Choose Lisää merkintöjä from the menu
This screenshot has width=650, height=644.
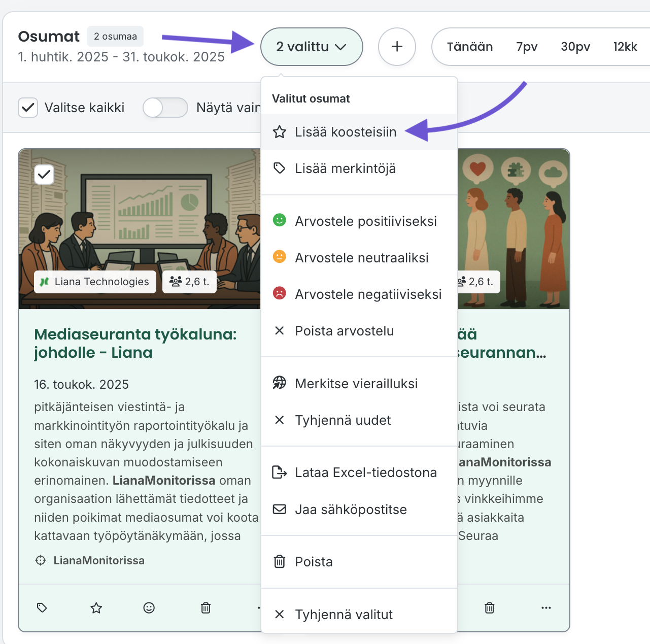[359, 168]
